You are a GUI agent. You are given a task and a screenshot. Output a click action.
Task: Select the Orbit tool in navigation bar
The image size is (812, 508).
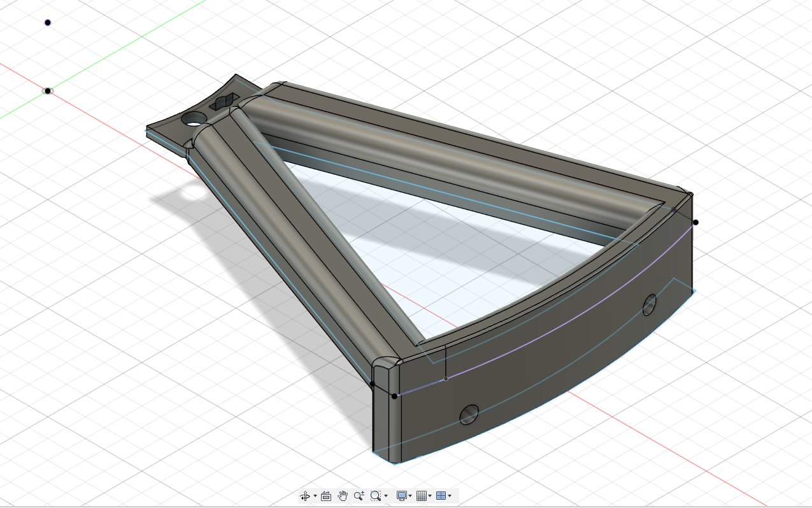pyautogui.click(x=305, y=496)
